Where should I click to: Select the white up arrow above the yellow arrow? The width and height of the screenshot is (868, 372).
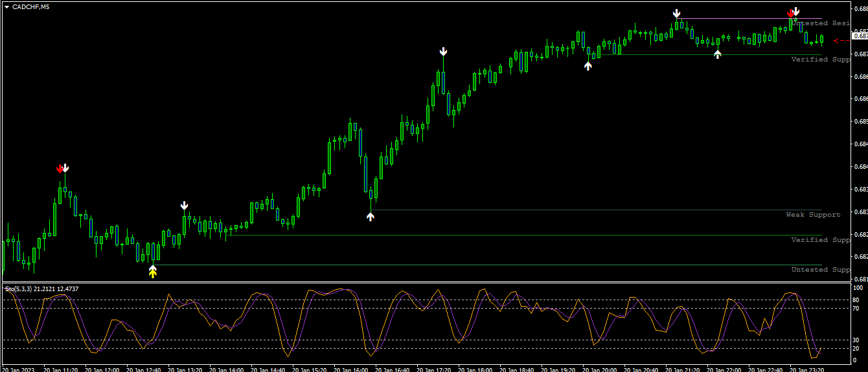coord(153,268)
